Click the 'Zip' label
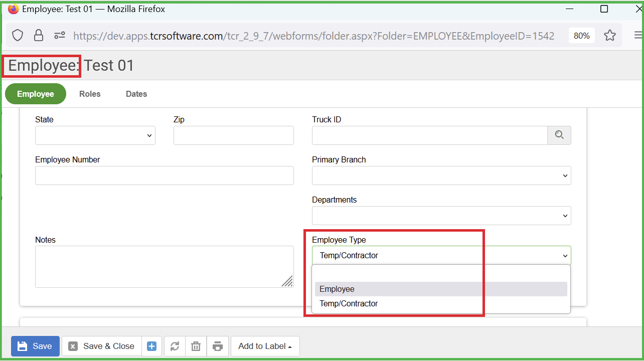Screen dimensions: 644x361 pyautogui.click(x=179, y=119)
